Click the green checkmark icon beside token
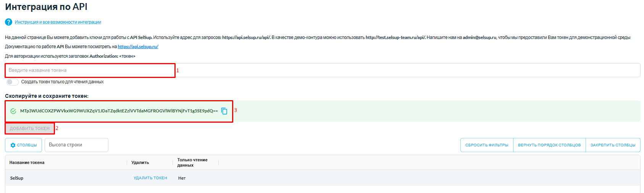The image size is (644, 193). [13, 111]
